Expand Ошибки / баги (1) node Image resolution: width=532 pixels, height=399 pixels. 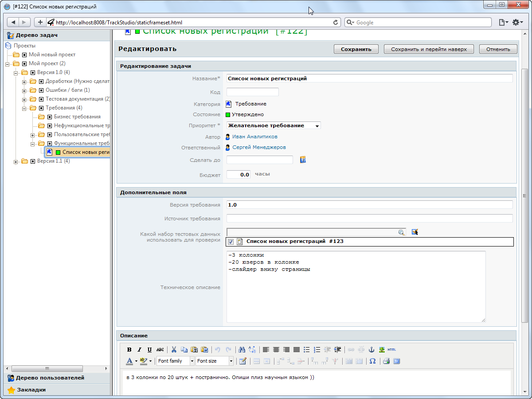click(x=24, y=90)
